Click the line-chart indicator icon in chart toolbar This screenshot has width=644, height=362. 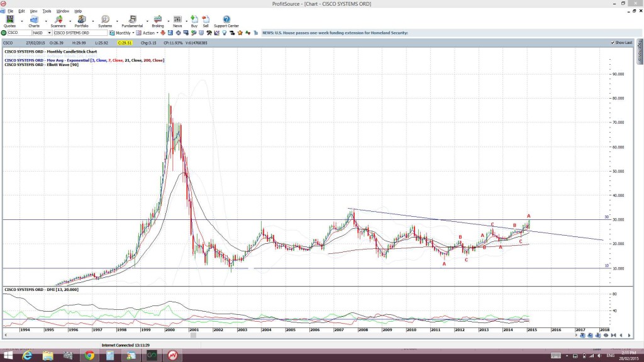pyautogui.click(x=217, y=33)
